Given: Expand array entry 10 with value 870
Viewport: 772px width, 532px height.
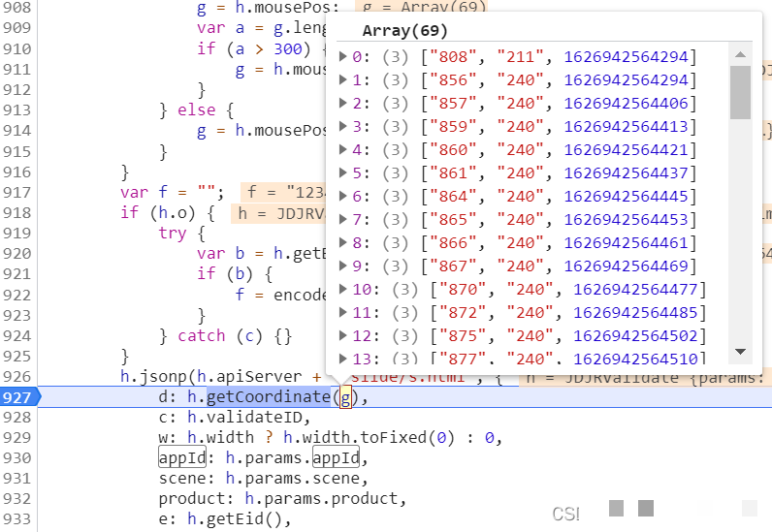Looking at the screenshot, I should pyautogui.click(x=343, y=290).
